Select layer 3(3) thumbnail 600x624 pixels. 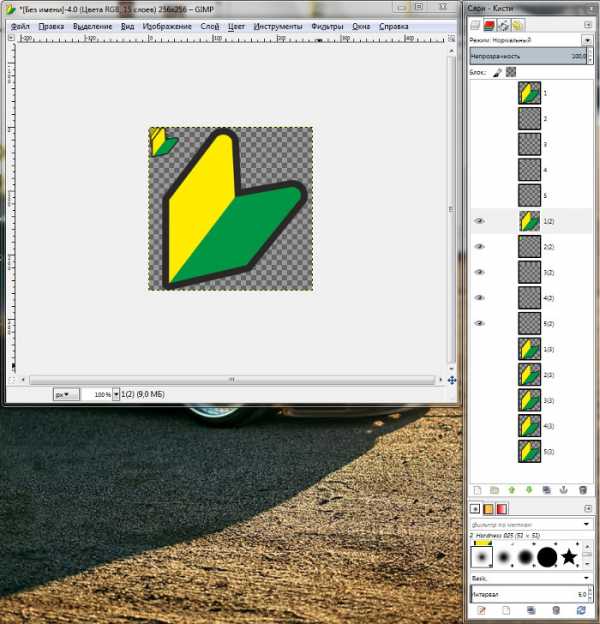click(x=529, y=400)
